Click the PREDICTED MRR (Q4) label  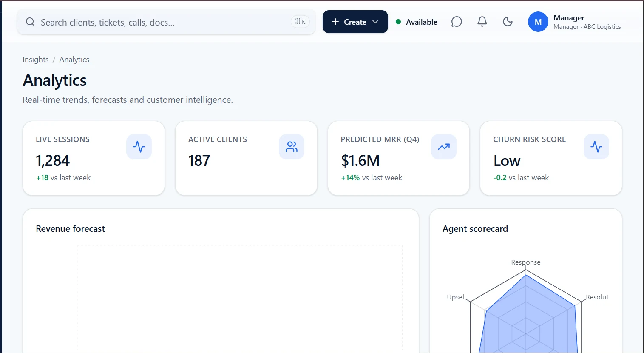pyautogui.click(x=380, y=139)
